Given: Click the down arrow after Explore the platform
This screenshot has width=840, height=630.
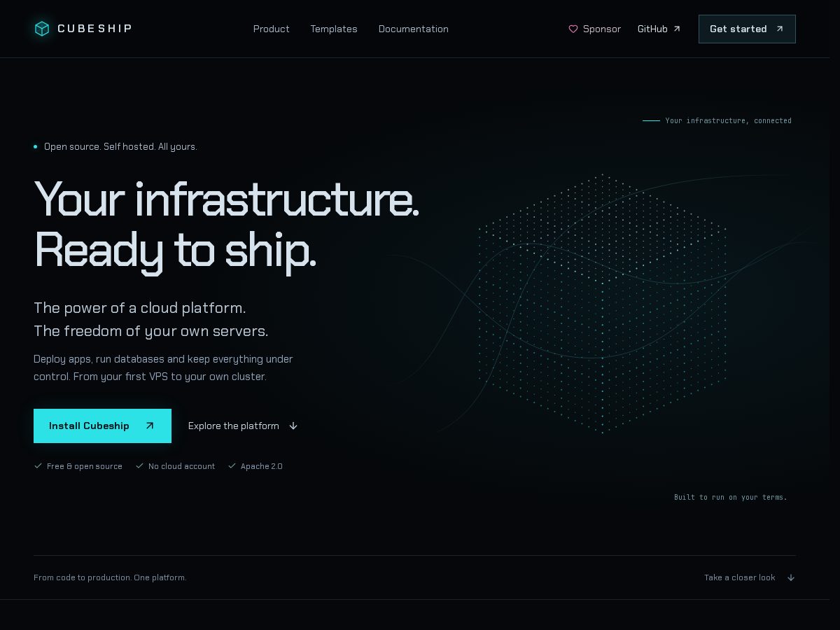Looking at the screenshot, I should coord(293,426).
